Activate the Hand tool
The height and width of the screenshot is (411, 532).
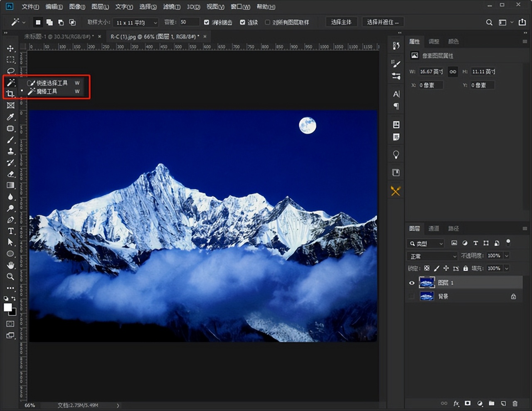(x=10, y=265)
